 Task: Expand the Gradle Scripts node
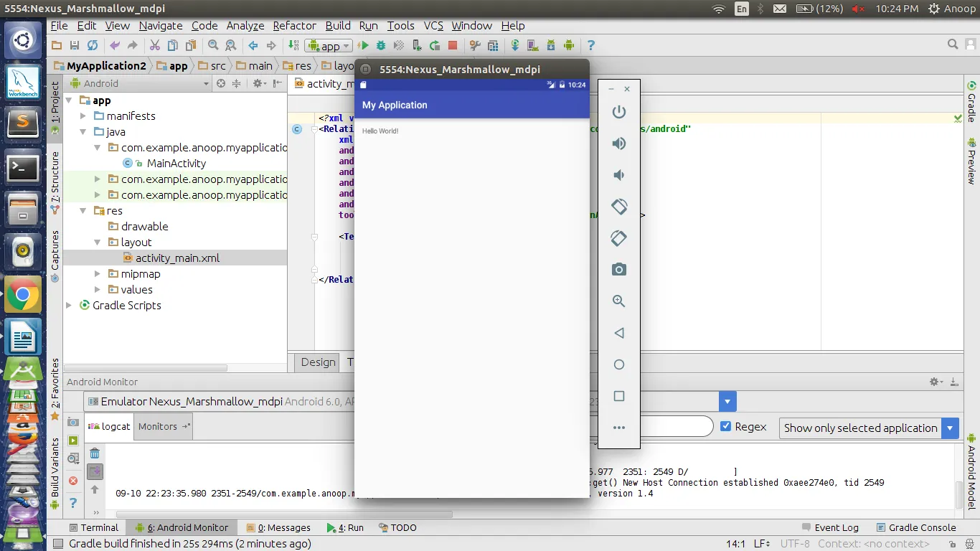click(69, 306)
